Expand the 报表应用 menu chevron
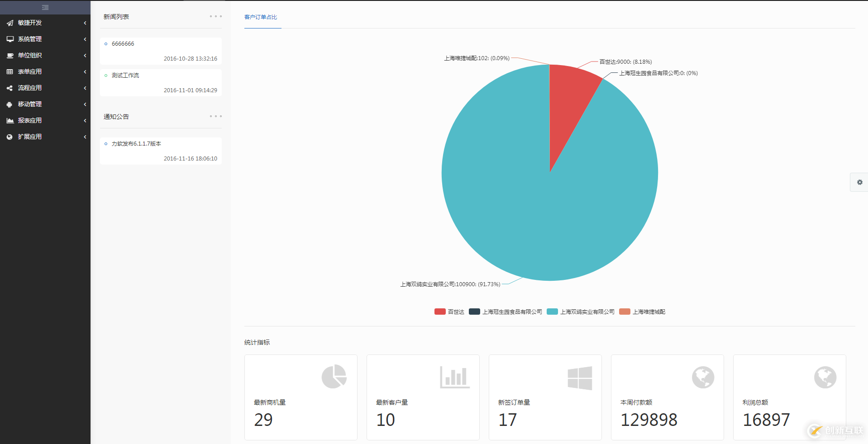Screen dimensions: 868x444 point(85,121)
